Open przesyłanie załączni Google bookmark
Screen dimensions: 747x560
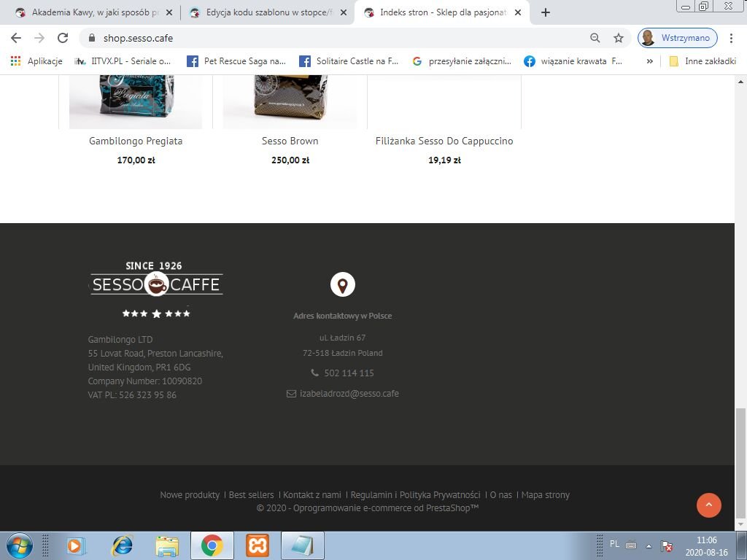pyautogui.click(x=462, y=61)
